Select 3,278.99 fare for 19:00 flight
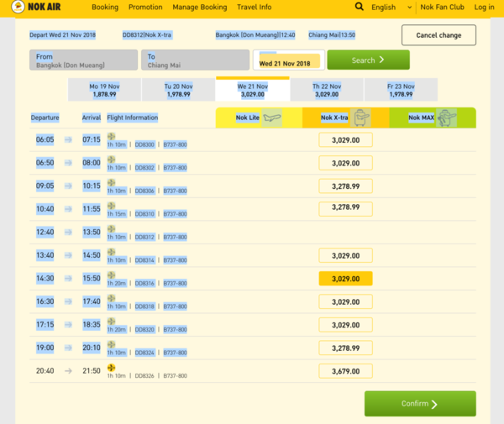The width and height of the screenshot is (504, 424). point(345,348)
